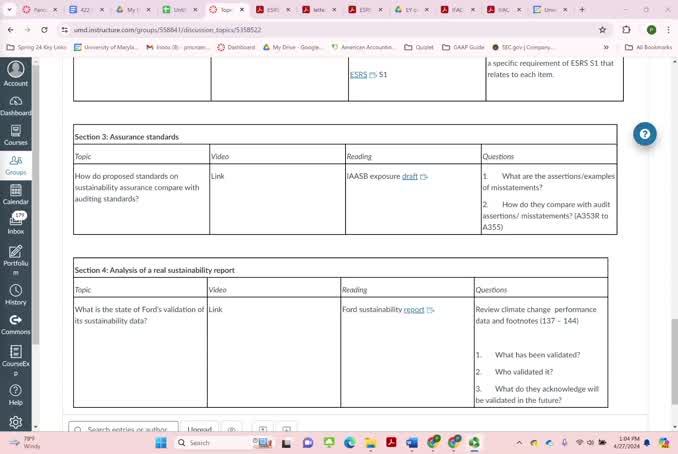Open Help in the Canvas sidebar
Viewport: 678px width, 454px height.
[x=15, y=393]
